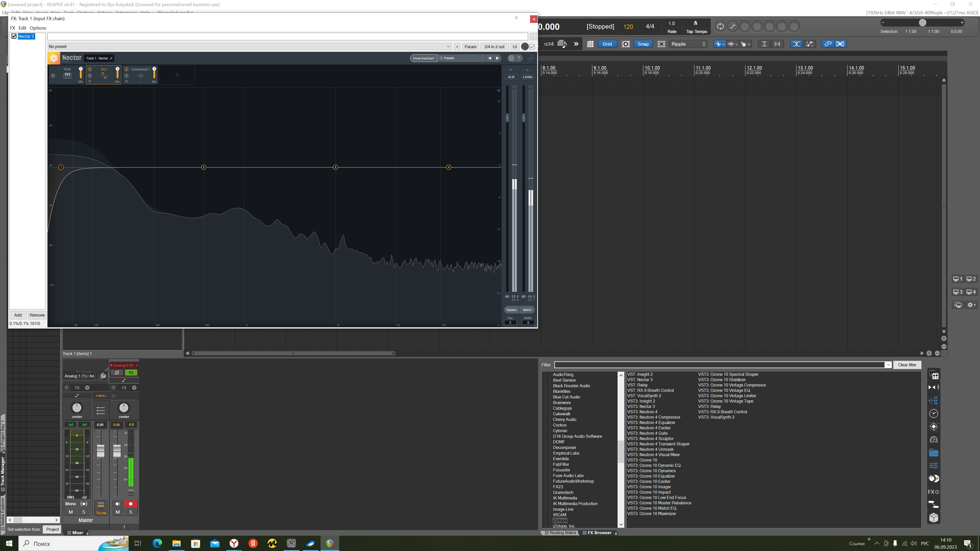Click the Pitch module keyboard icon
The height and width of the screenshot is (551, 980).
pos(67,75)
